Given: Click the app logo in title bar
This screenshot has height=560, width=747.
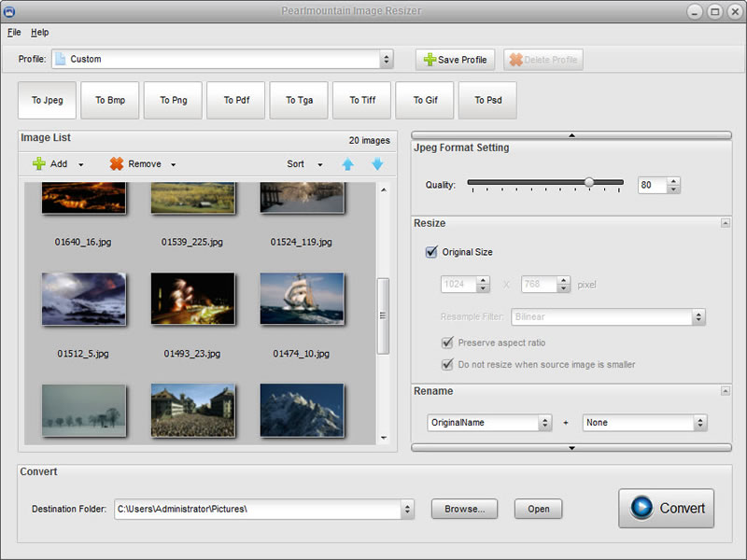Looking at the screenshot, I should pyautogui.click(x=8, y=11).
